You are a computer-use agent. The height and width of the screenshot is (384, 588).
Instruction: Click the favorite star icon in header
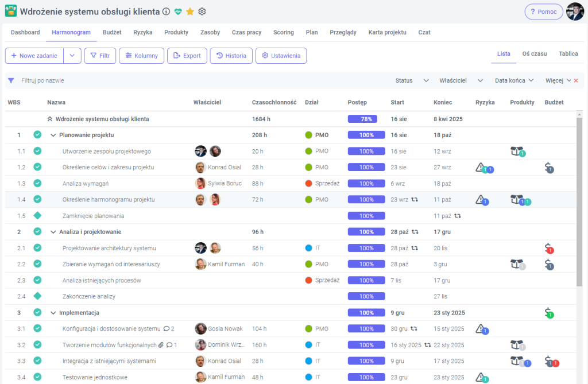point(190,11)
